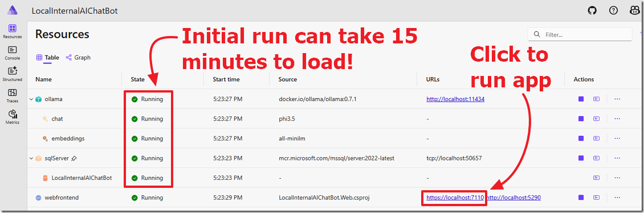Click the sqlServer resource icon
The width and height of the screenshot is (644, 213).
point(38,158)
